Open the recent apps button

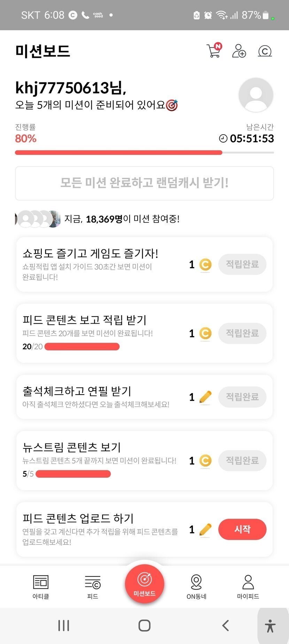click(64, 625)
